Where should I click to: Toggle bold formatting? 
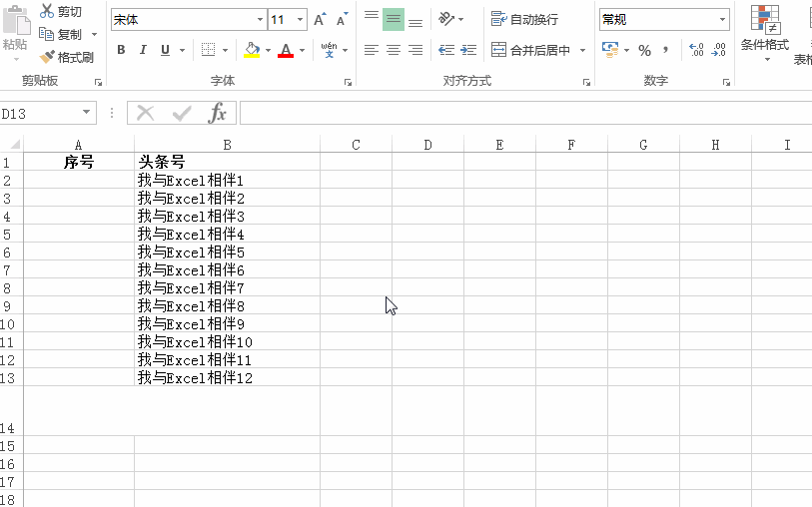tap(121, 50)
